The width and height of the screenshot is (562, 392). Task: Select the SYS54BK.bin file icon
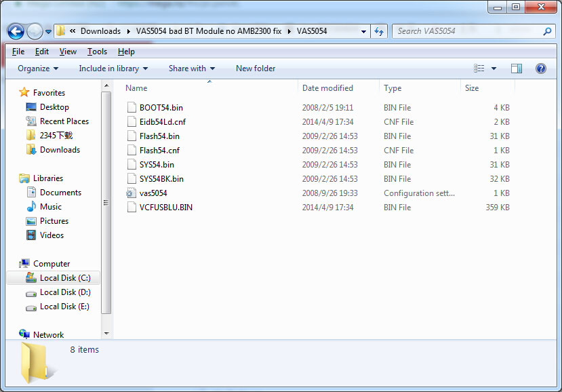(x=132, y=178)
